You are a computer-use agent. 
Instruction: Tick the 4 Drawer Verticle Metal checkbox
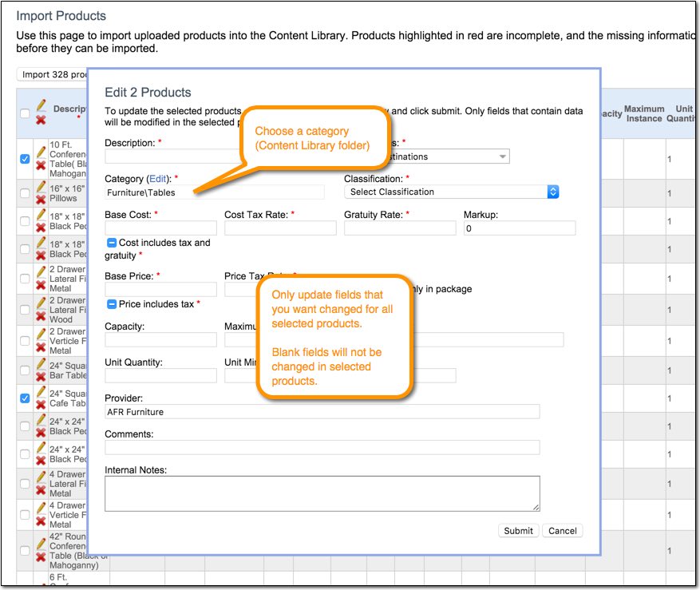pyautogui.click(x=25, y=514)
